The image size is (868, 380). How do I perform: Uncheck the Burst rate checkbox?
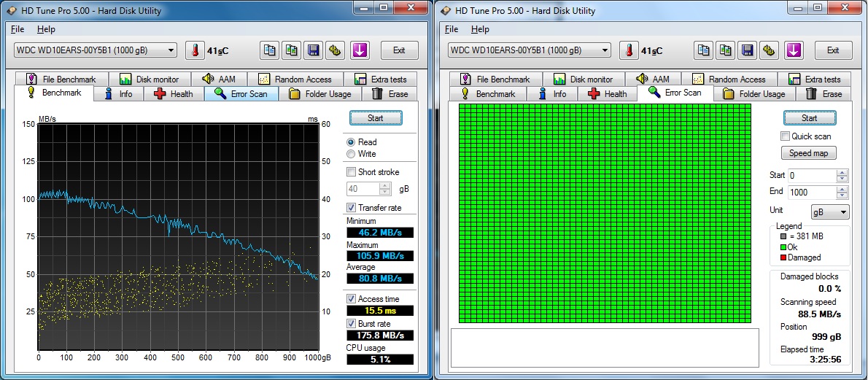click(352, 323)
